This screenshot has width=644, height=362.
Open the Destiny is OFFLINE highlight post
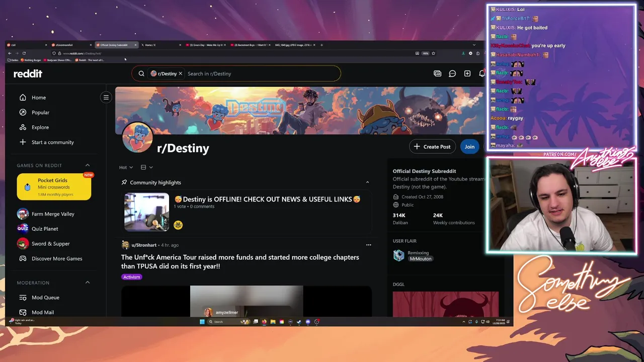[x=267, y=199]
